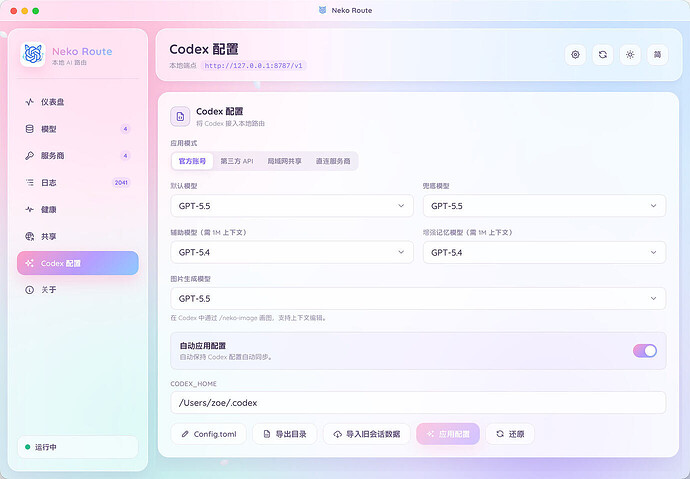Select the Codex 配置 sidebar item
Viewport: 690px width, 479px height.
pyautogui.click(x=78, y=263)
